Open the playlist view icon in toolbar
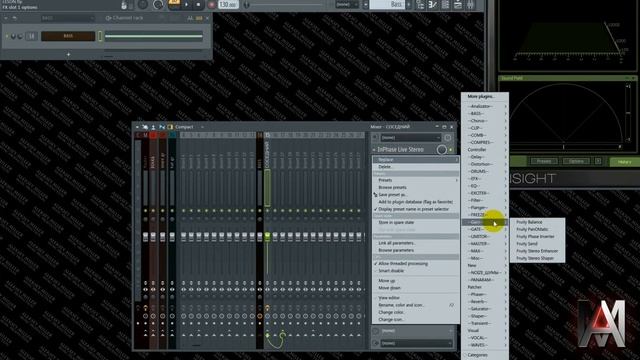640x360 pixels. click(420, 5)
